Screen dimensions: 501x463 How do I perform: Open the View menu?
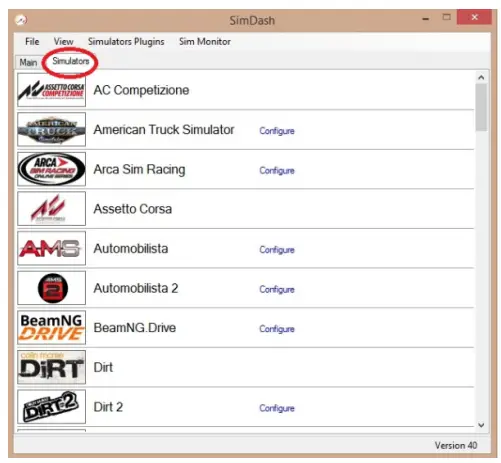(x=63, y=42)
